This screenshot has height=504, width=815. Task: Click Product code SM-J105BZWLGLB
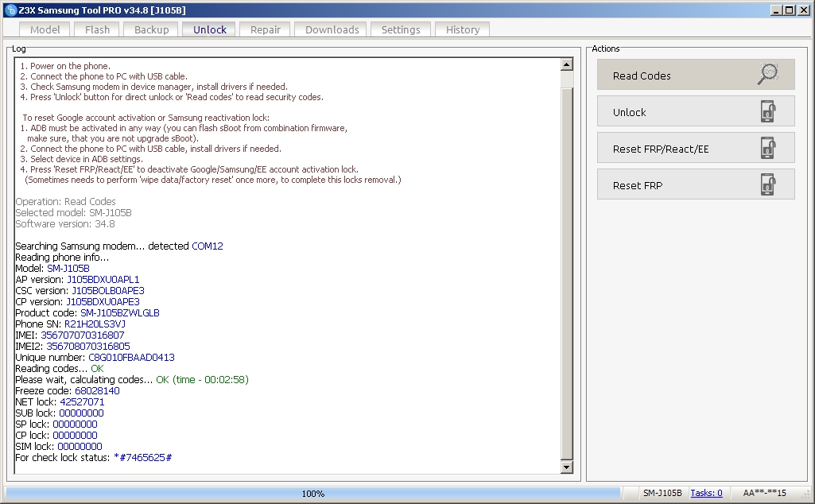(119, 312)
